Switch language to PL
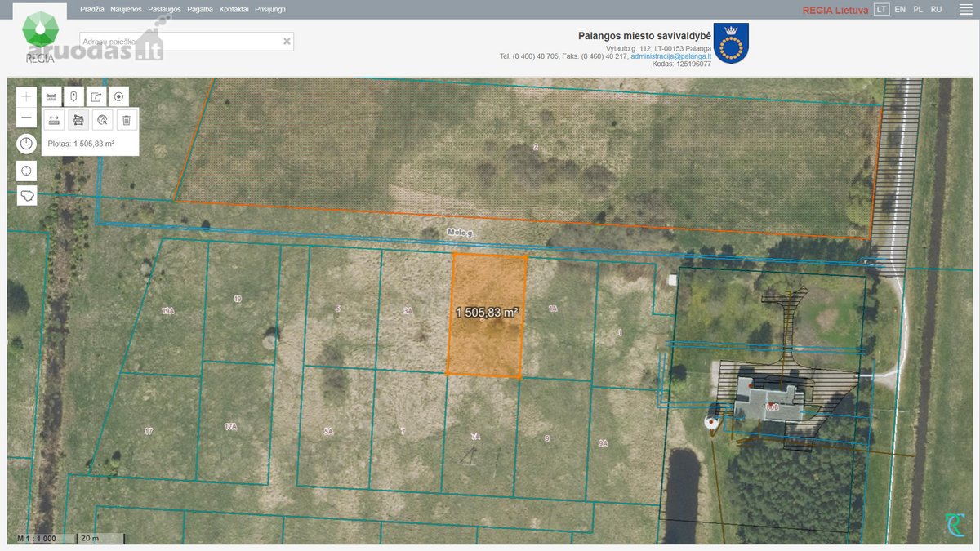Image resolution: width=980 pixels, height=551 pixels. pos(918,9)
